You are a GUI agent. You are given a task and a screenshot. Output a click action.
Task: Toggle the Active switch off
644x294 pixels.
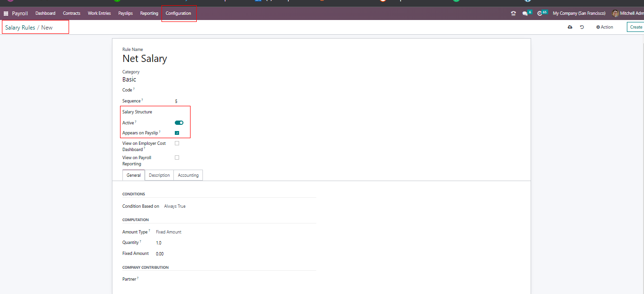pyautogui.click(x=179, y=123)
